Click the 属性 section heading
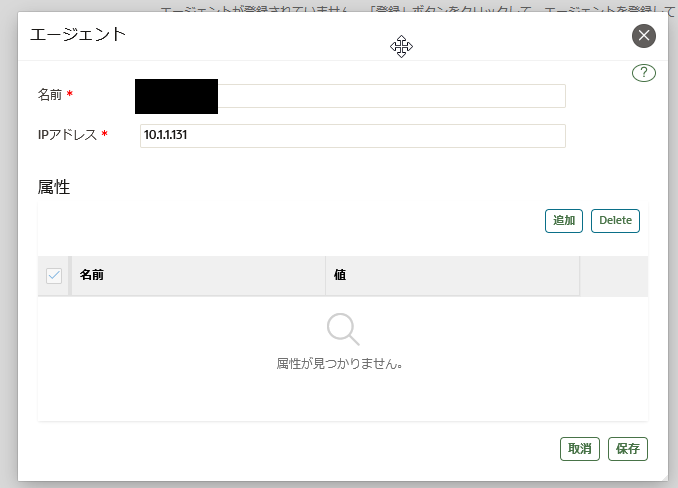Screen dimensions: 678x488 (x=54, y=187)
